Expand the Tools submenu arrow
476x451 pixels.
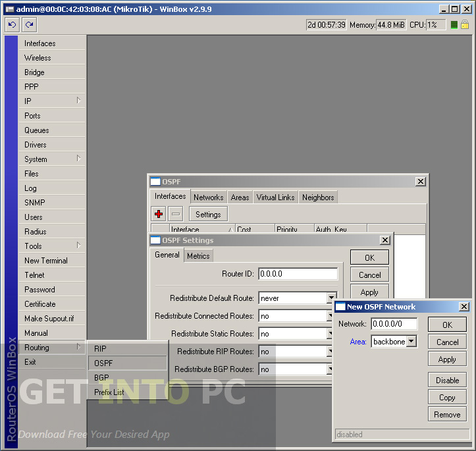pyautogui.click(x=78, y=245)
